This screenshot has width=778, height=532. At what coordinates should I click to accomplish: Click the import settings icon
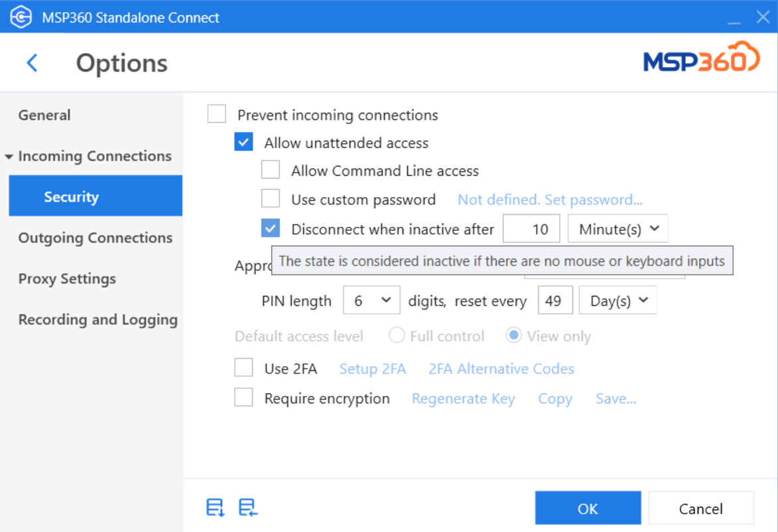pos(247,507)
